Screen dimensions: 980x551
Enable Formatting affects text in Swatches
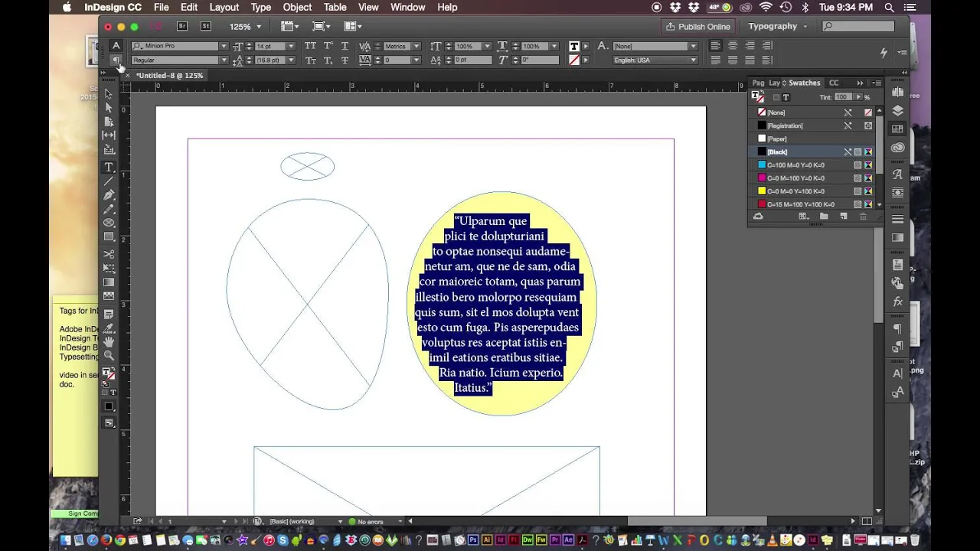tap(786, 97)
